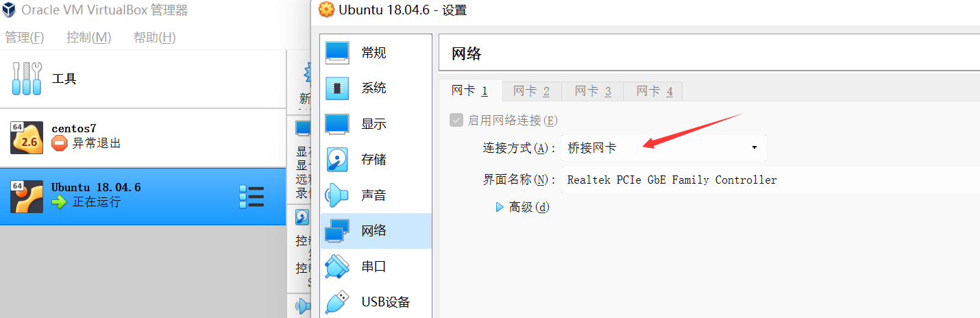Click the 网络 dual-monitor icon
This screenshot has height=318, width=980.
coord(337,231)
